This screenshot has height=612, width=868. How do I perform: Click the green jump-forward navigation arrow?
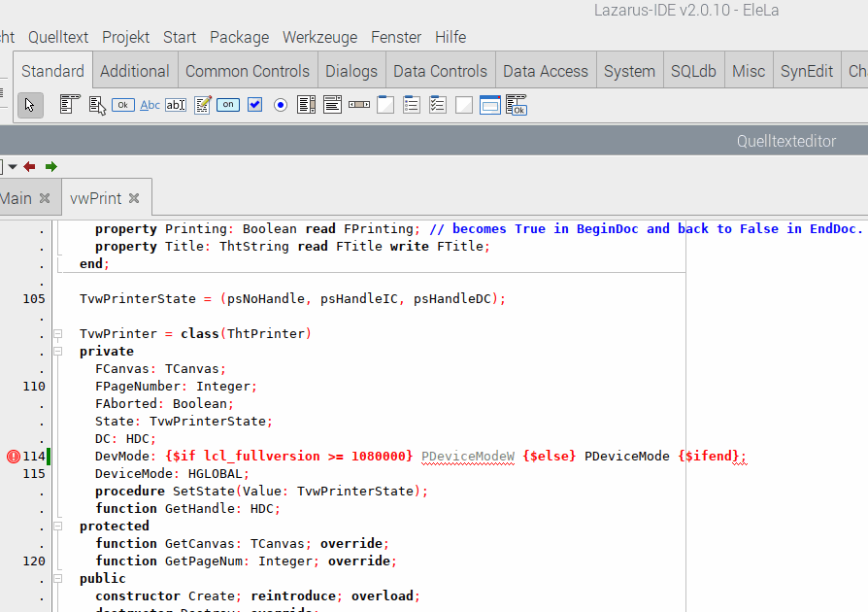[x=49, y=166]
